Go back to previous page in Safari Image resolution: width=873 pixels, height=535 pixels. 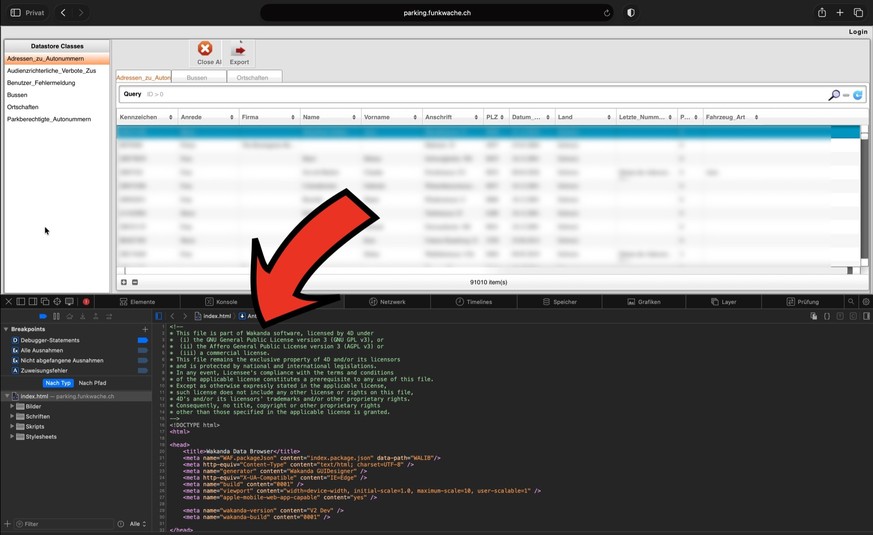63,12
